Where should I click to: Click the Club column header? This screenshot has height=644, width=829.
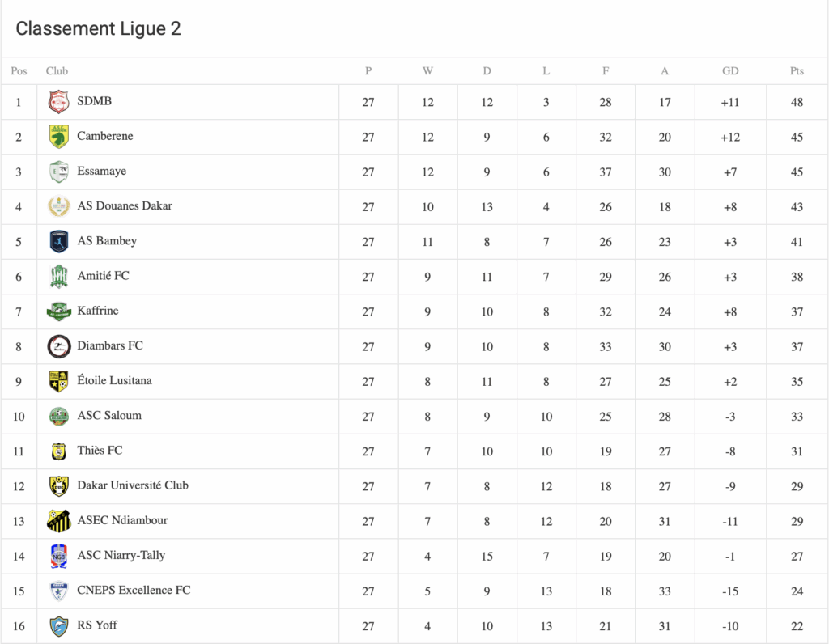(57, 71)
